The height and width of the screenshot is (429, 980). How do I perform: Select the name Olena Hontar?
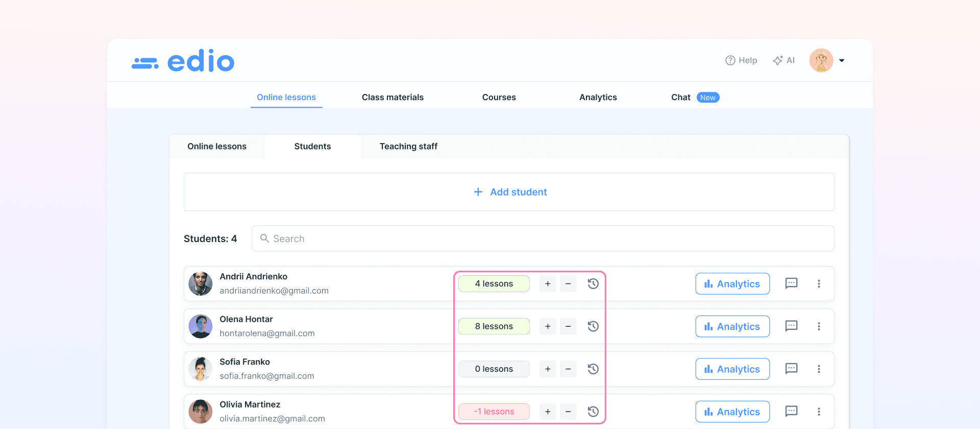[247, 319]
